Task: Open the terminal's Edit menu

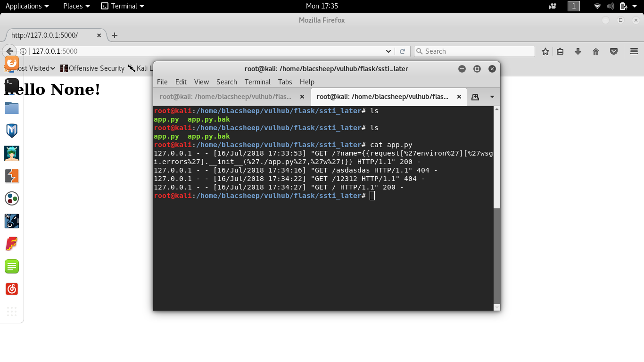Action: click(181, 82)
